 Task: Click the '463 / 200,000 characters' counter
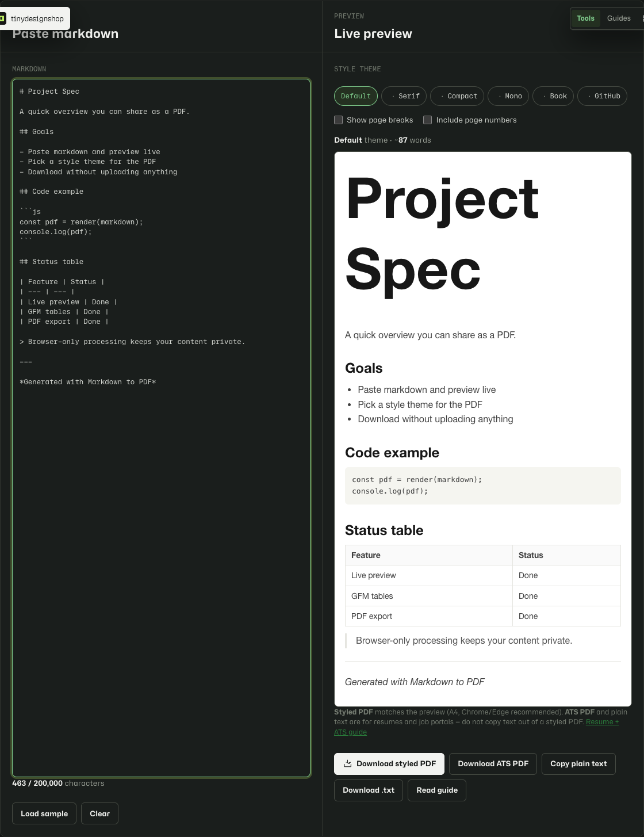pos(58,784)
